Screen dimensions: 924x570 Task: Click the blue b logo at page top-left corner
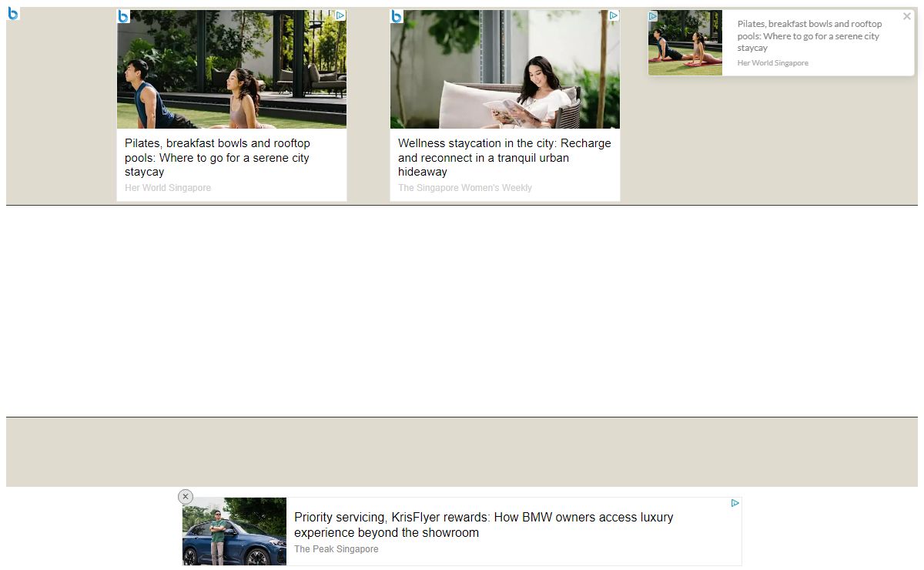pos(13,13)
